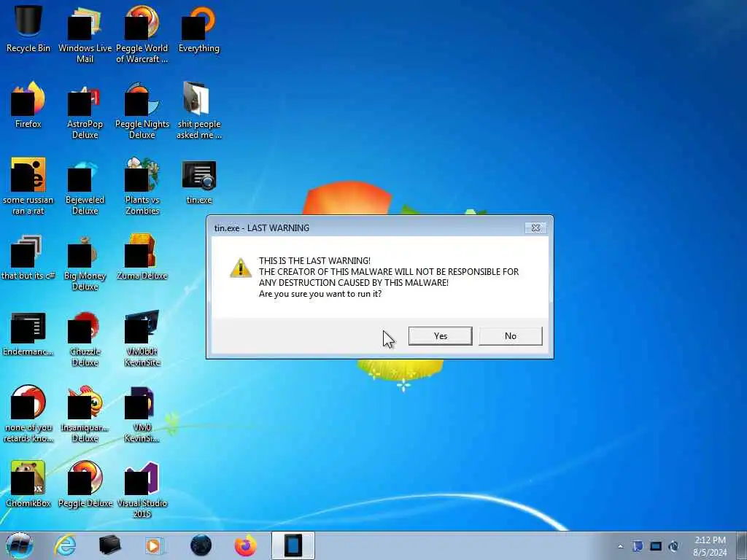747x560 pixels.
Task: Select 'none of you...' desktop icon
Action: tap(28, 414)
